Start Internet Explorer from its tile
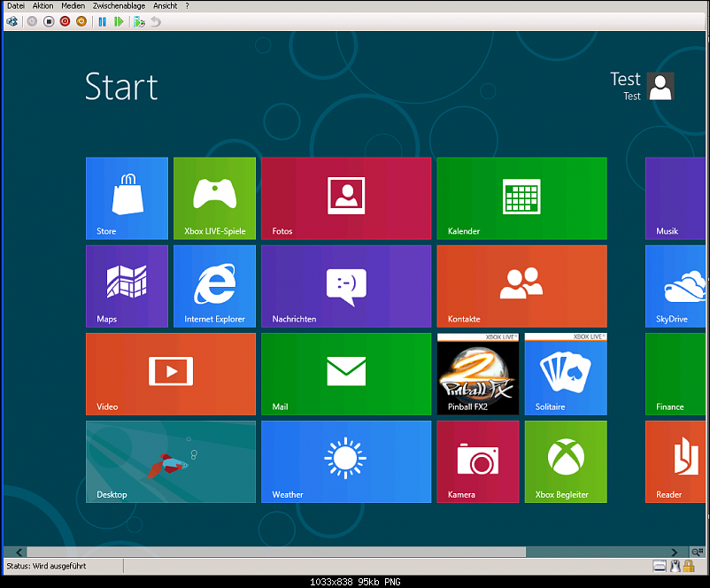710x588 pixels. tap(214, 286)
